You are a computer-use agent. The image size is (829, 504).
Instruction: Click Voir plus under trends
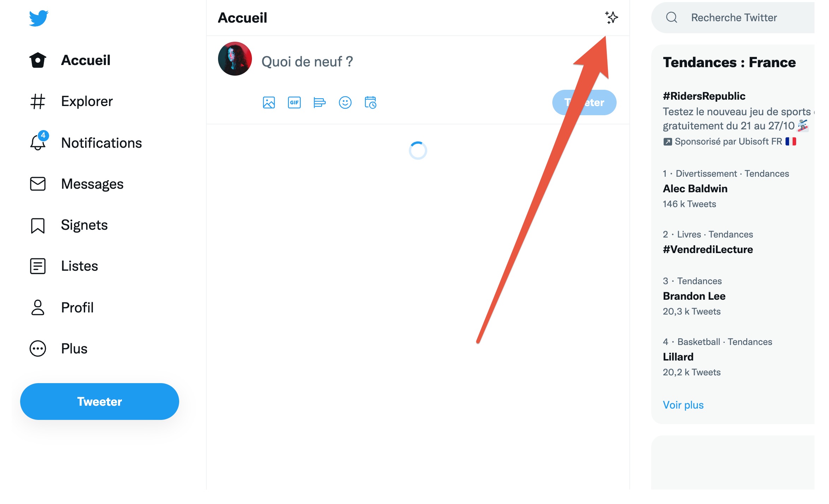(x=683, y=405)
